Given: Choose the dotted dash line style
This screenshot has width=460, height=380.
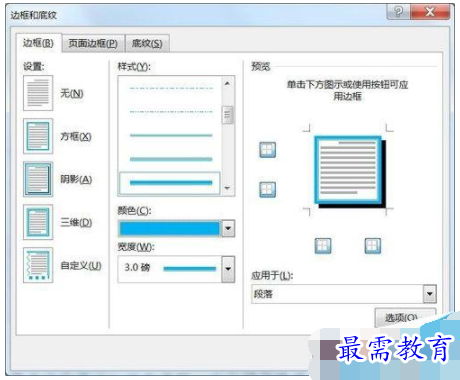Looking at the screenshot, I should [171, 112].
